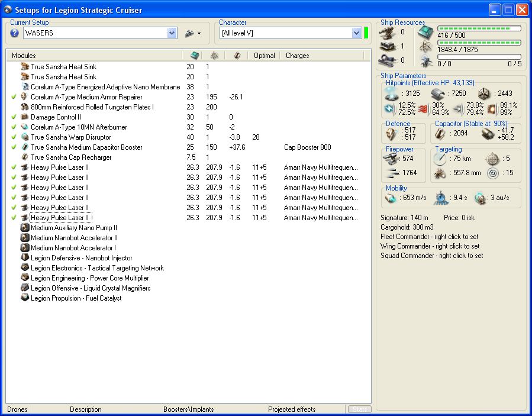The width and height of the screenshot is (532, 416).
Task: Click the CPU usage icon in Ship Resources
Action: pyautogui.click(x=426, y=33)
